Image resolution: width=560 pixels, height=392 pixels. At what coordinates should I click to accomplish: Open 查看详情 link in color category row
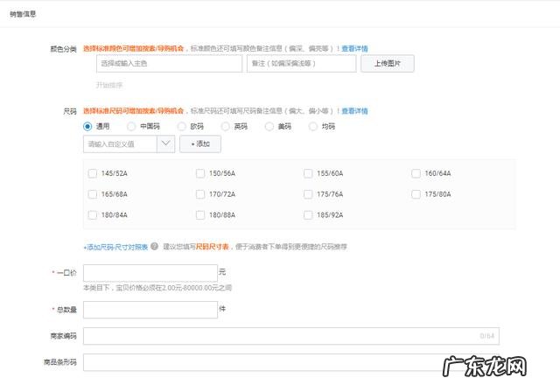coord(354,48)
